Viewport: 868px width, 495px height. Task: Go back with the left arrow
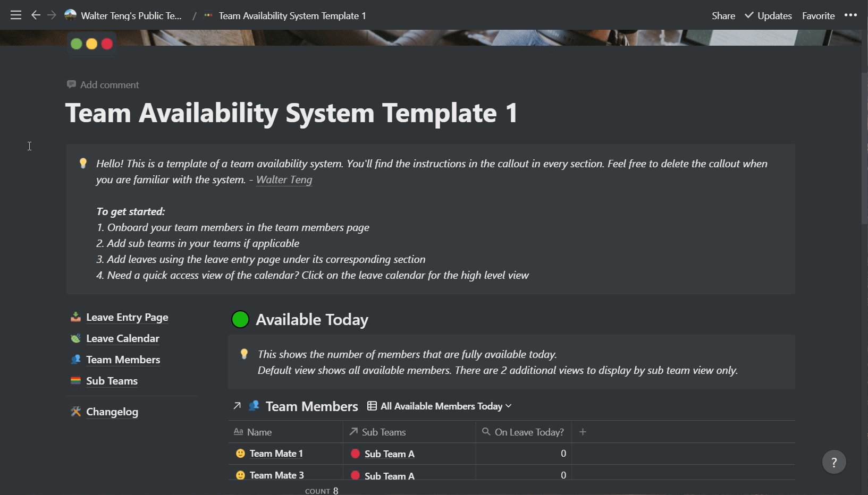click(x=36, y=15)
